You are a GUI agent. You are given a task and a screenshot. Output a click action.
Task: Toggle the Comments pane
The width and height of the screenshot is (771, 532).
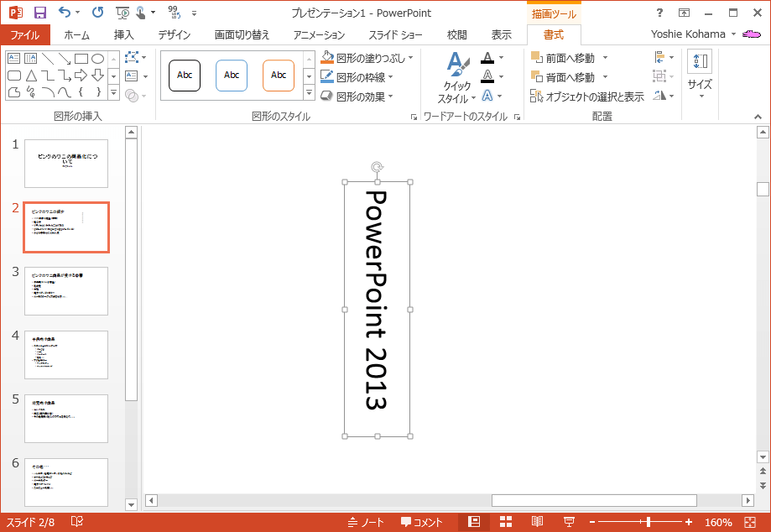422,522
